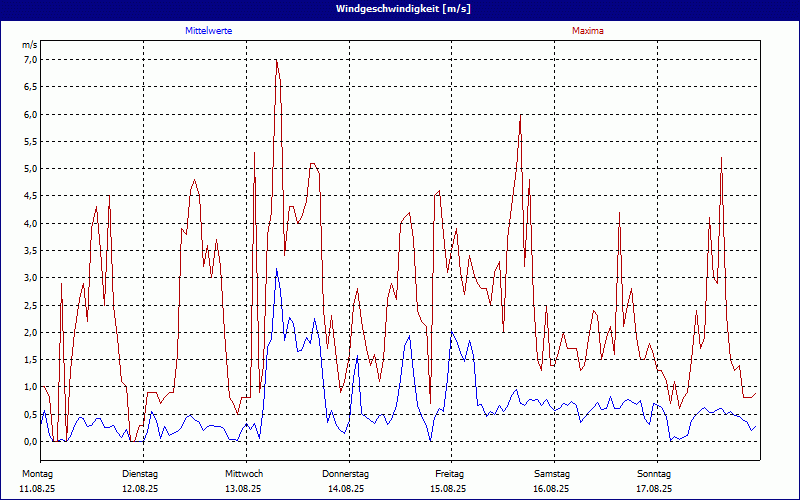The image size is (800, 500).
Task: Click the 7,0 y-axis value label
Action: tap(30, 60)
